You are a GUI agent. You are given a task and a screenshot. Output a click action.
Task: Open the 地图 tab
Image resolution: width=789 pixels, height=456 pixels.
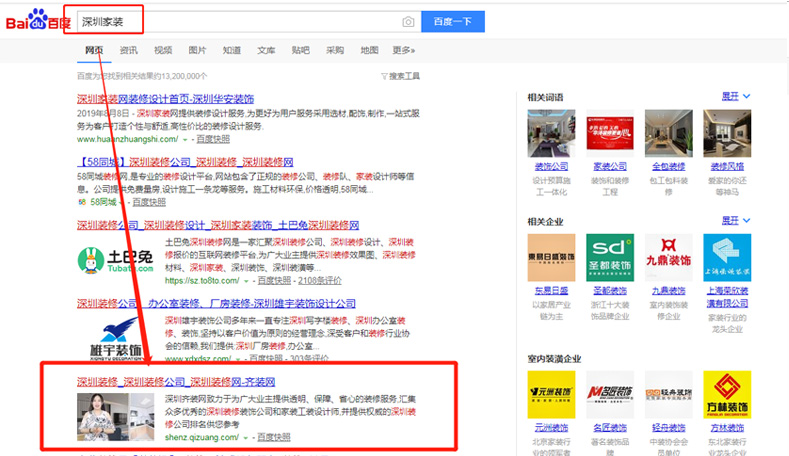[x=369, y=50]
